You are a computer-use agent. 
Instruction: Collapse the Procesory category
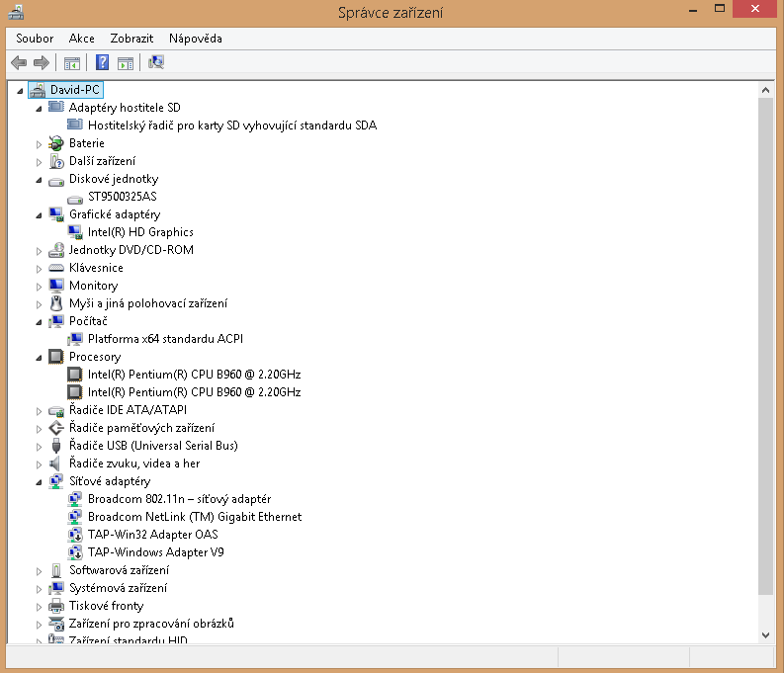(x=39, y=358)
